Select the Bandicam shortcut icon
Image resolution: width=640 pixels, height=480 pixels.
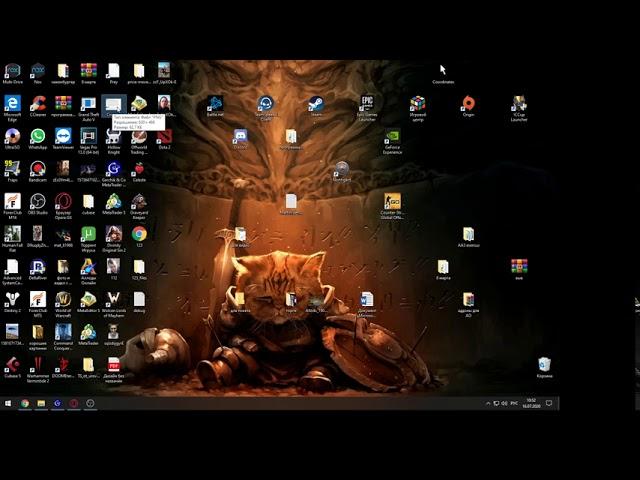pos(38,169)
